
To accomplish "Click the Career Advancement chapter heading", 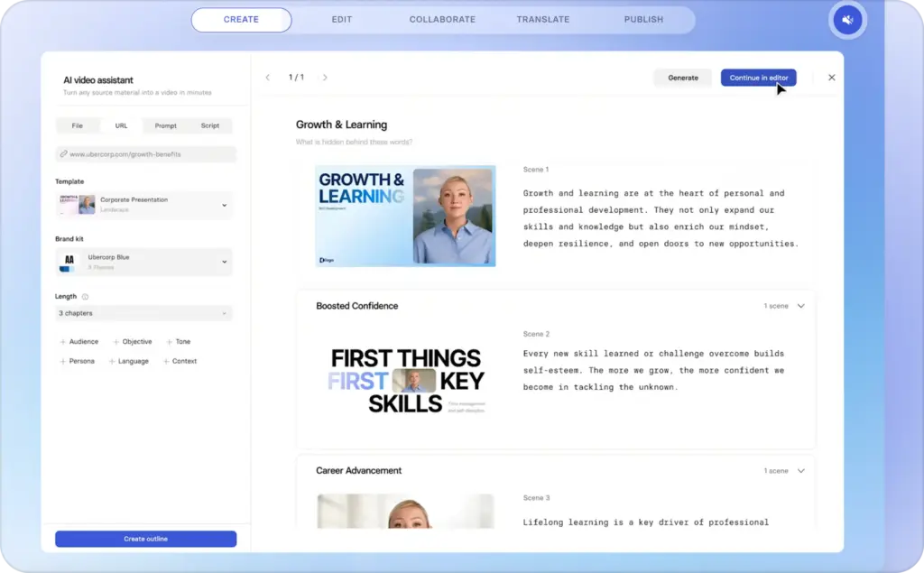I will [358, 470].
